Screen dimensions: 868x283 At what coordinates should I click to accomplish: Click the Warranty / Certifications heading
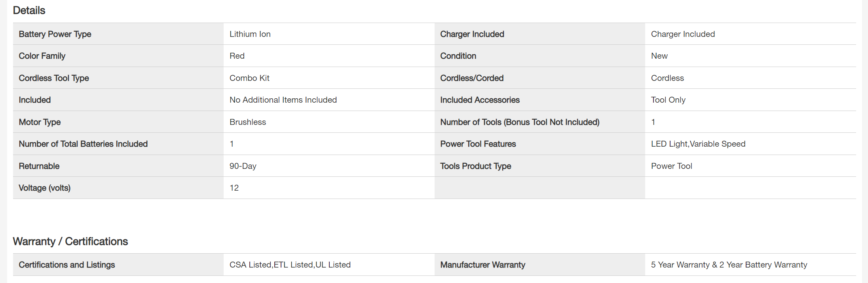pos(70,241)
